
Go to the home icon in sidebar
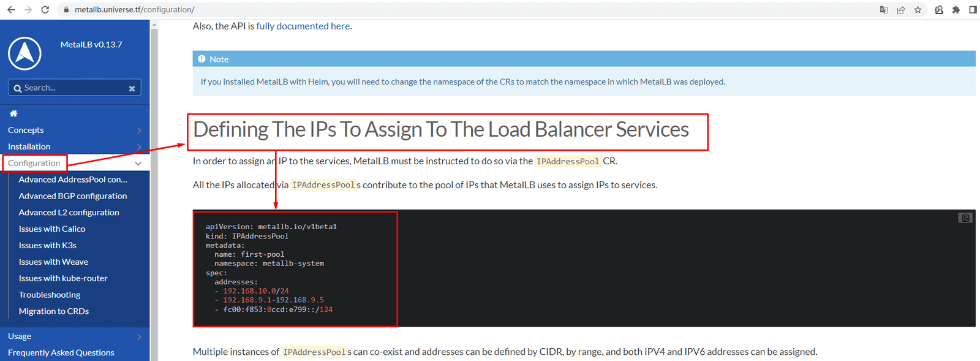[x=13, y=113]
